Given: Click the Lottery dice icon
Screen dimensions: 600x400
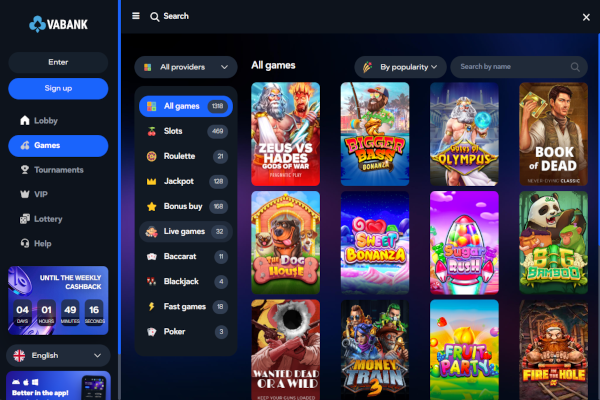Looking at the screenshot, I should (x=25, y=219).
